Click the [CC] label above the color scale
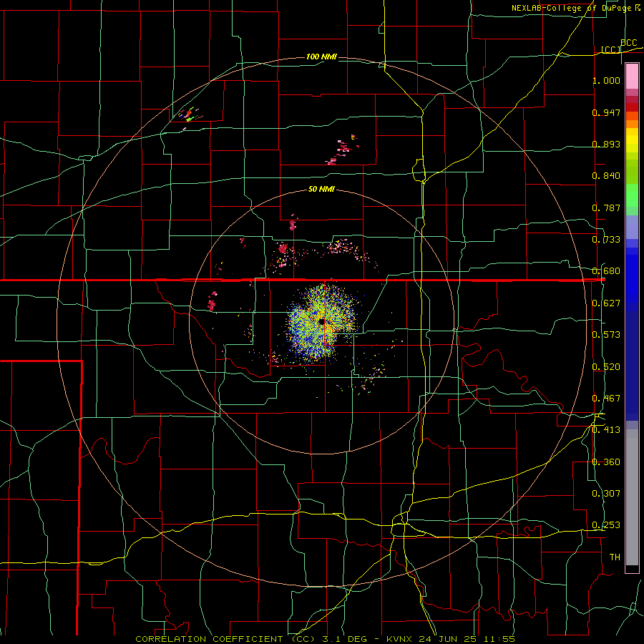The width and height of the screenshot is (644, 644). [611, 49]
